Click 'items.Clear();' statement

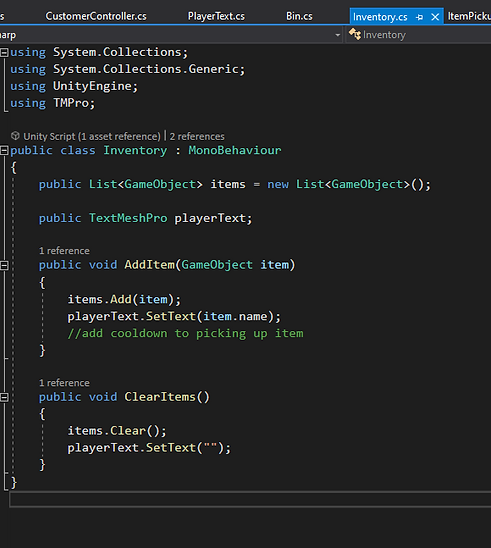click(x=117, y=431)
